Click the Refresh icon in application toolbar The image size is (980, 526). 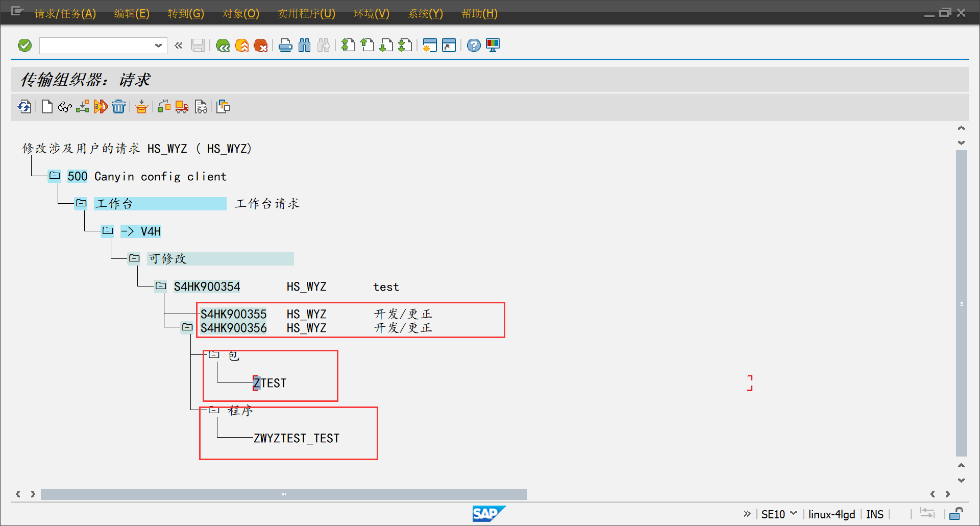point(24,107)
